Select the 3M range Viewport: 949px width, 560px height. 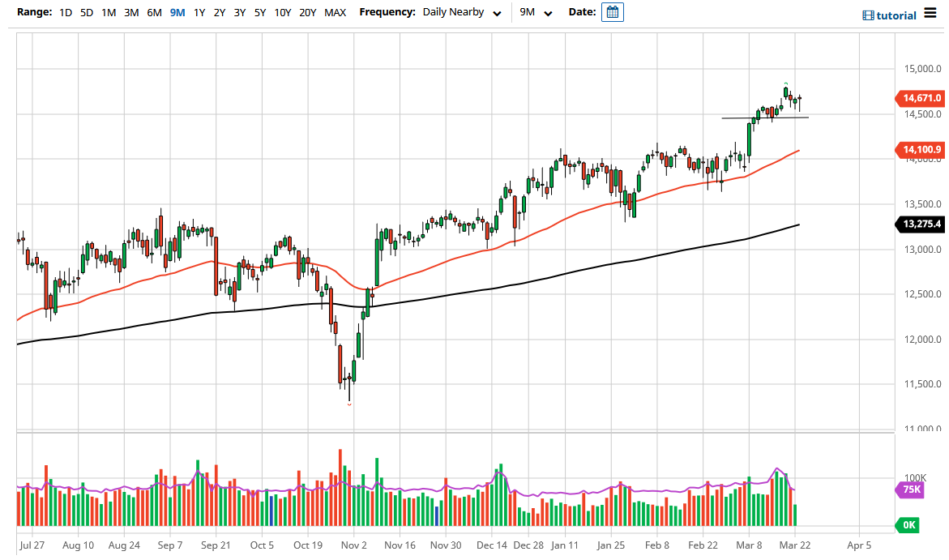pos(131,12)
